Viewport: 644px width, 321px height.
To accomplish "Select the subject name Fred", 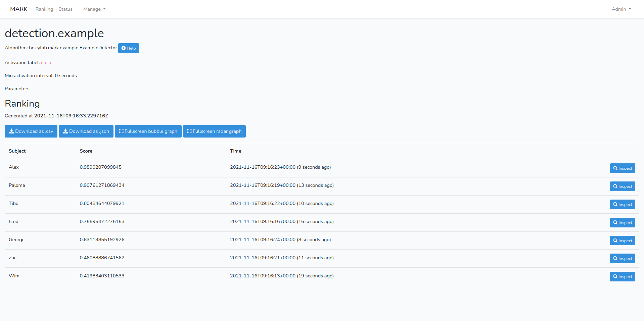I will pos(13,221).
